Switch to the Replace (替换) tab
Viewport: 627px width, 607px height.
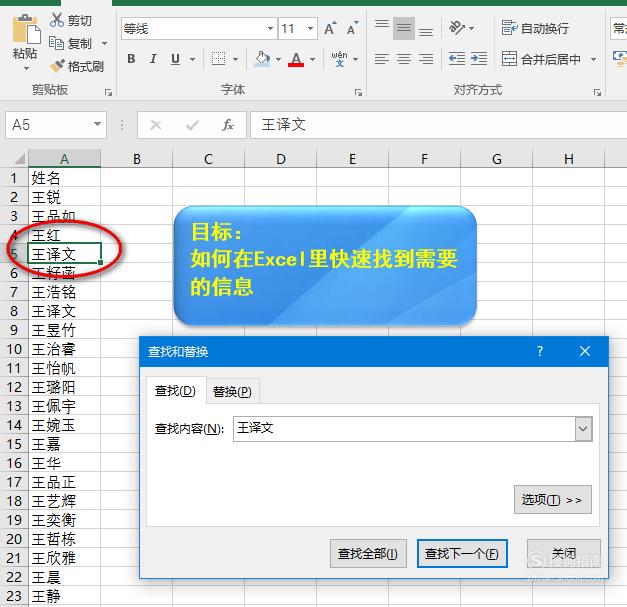[x=232, y=391]
